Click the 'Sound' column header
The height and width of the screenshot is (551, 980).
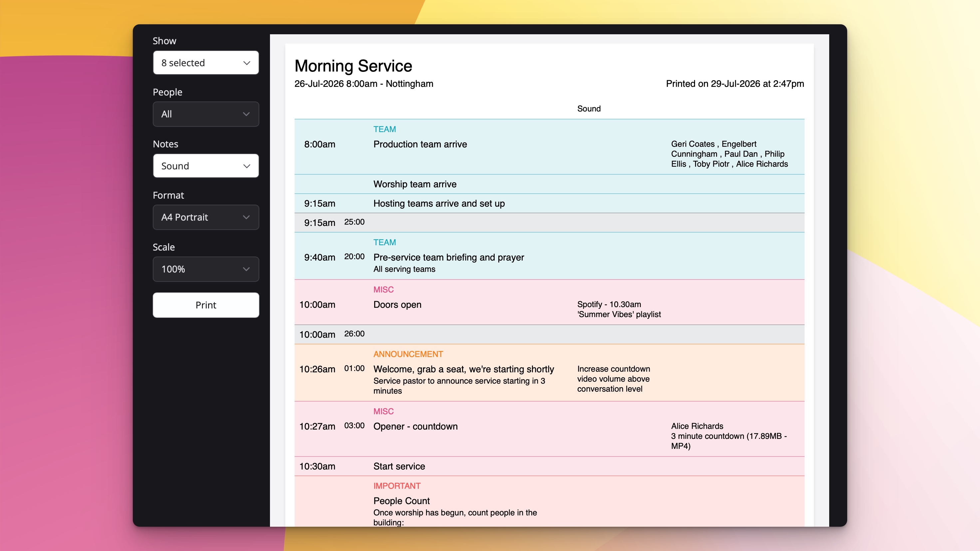tap(589, 109)
